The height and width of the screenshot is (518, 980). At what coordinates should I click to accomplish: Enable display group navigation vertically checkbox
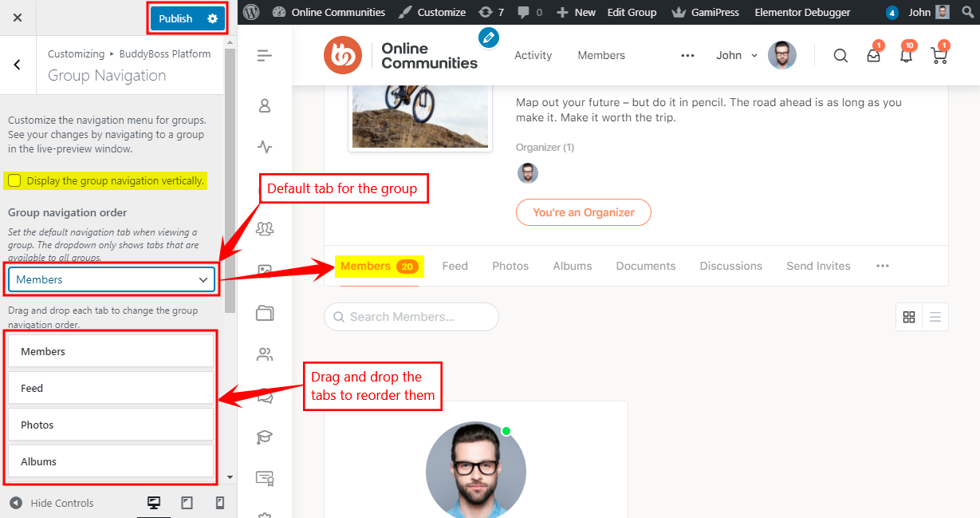[14, 181]
